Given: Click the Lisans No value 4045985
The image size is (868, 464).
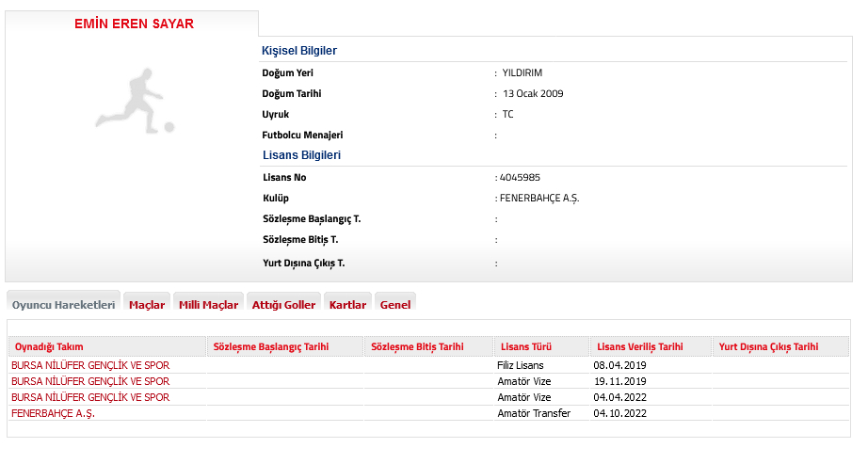Looking at the screenshot, I should pyautogui.click(x=520, y=177).
